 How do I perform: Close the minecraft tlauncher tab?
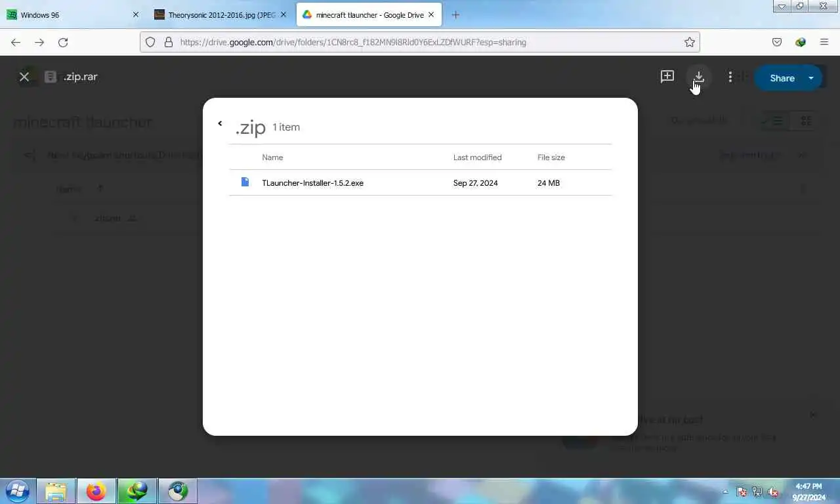pos(431,14)
